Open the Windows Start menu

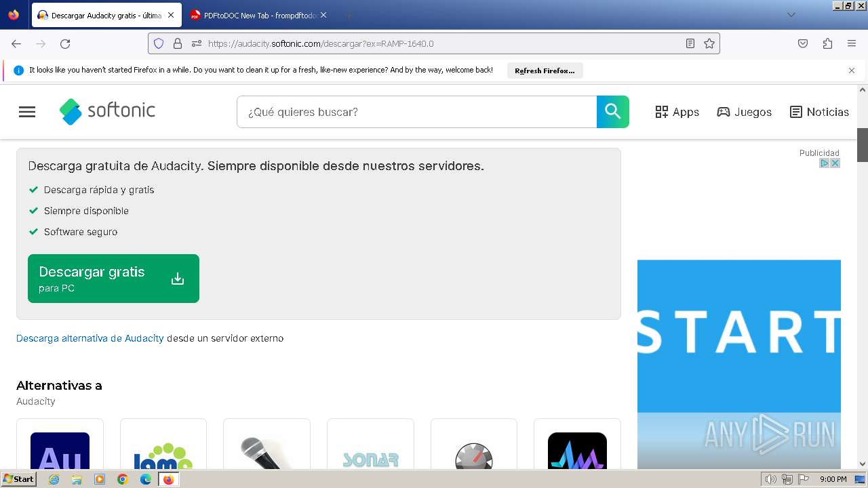[x=19, y=479]
